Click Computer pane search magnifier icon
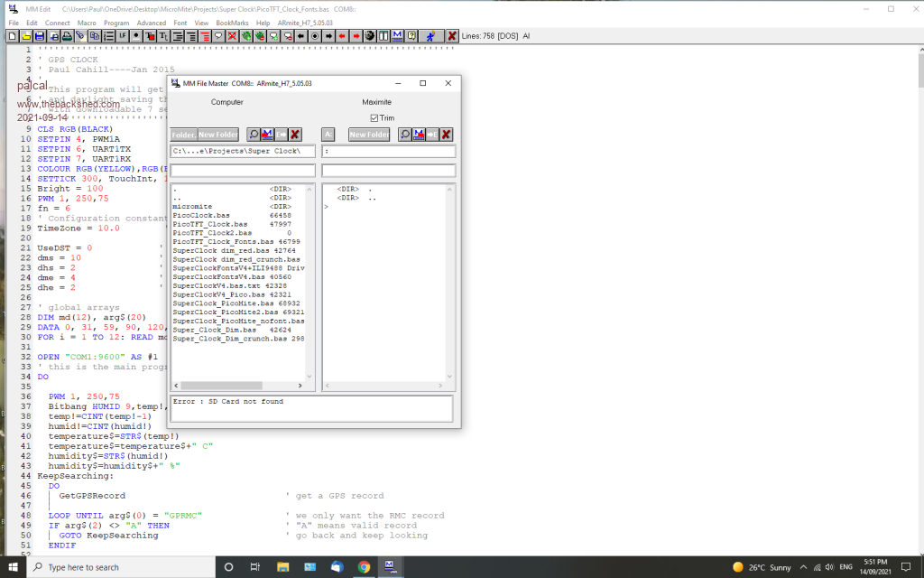This screenshot has width=924, height=578. tap(254, 135)
